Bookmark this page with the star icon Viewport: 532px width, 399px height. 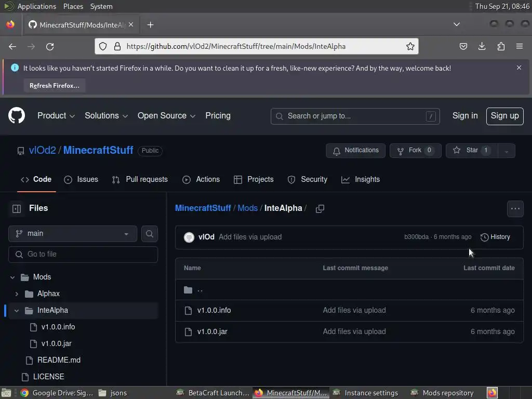pos(410,46)
